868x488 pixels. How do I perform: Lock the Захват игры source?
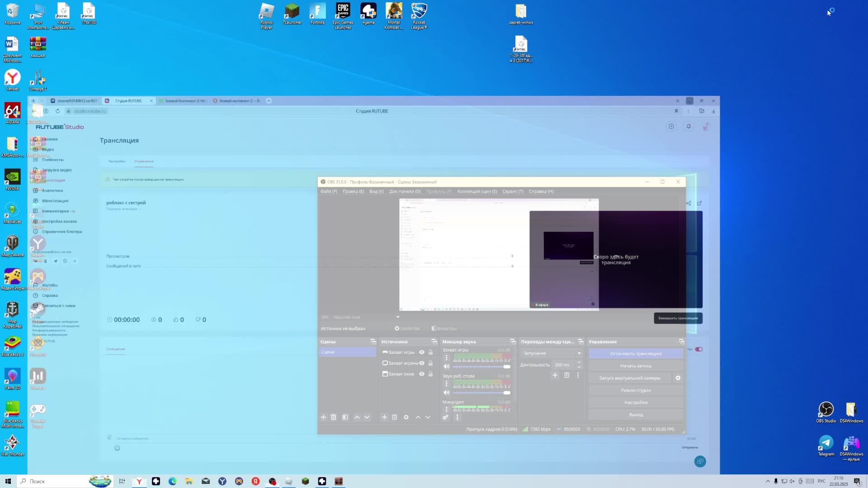pos(430,352)
